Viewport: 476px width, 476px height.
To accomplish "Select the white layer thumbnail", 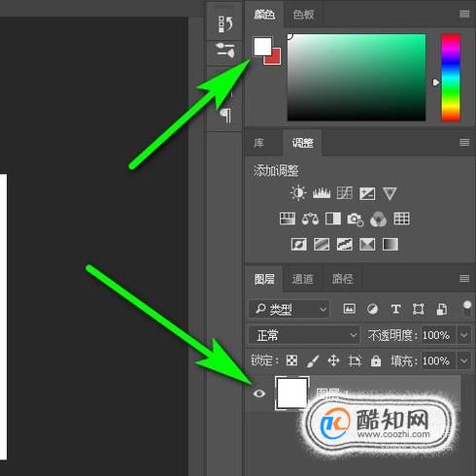I will (291, 393).
